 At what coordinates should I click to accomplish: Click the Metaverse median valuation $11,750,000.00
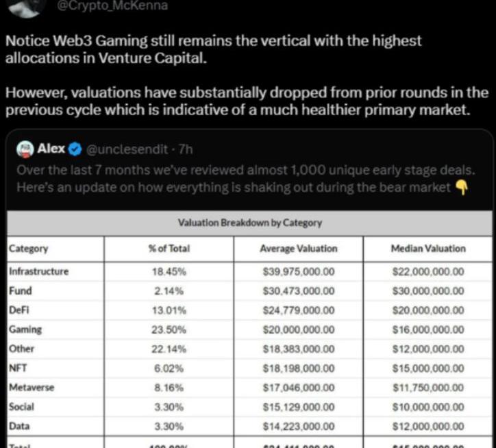point(428,388)
